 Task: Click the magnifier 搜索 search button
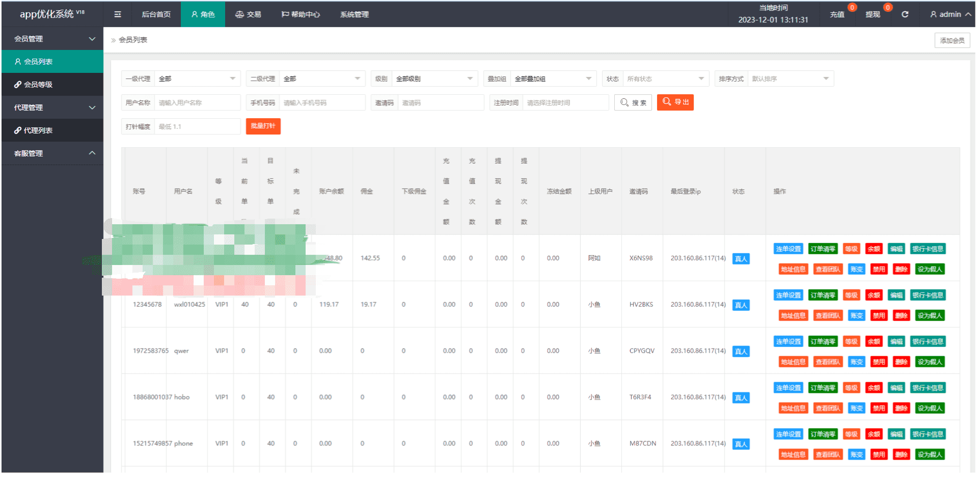[633, 102]
